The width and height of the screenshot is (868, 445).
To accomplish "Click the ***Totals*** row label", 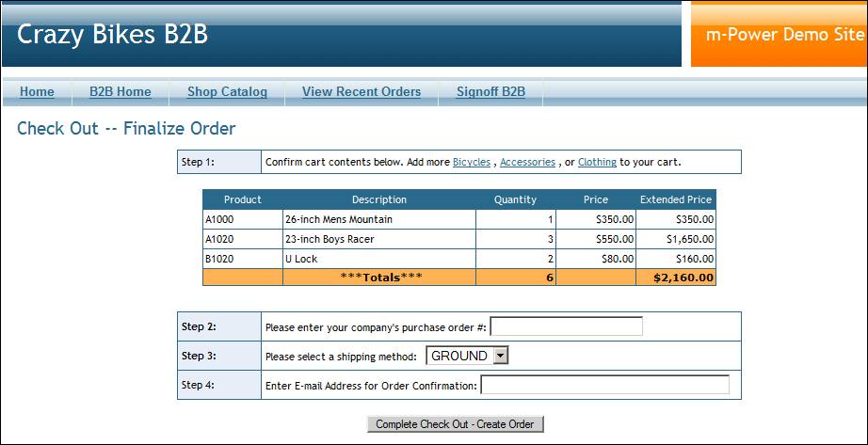I will tap(379, 278).
